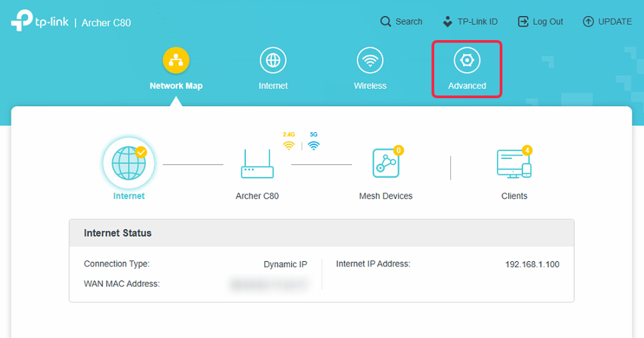
Task: Open TP-Link ID icon
Action: (448, 21)
